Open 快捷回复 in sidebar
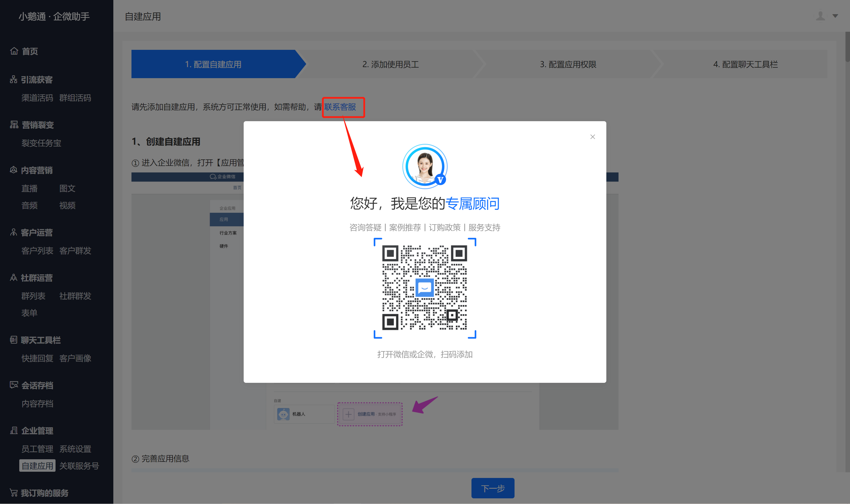This screenshot has width=850, height=504. [x=37, y=358]
